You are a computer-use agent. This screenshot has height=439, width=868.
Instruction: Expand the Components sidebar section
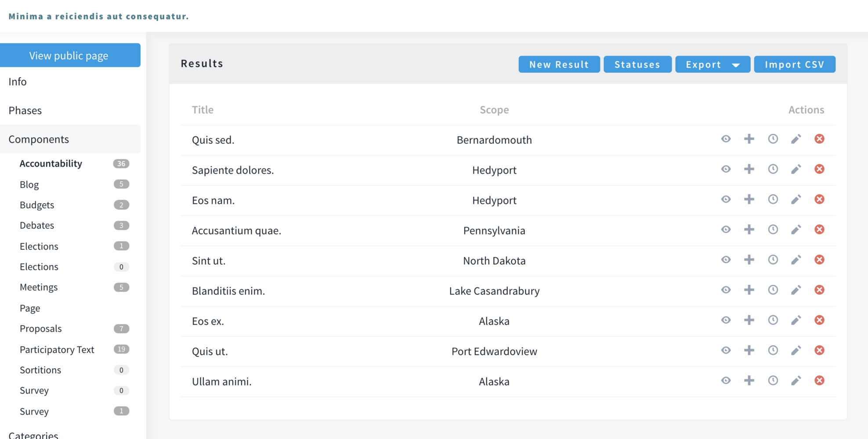[39, 139]
